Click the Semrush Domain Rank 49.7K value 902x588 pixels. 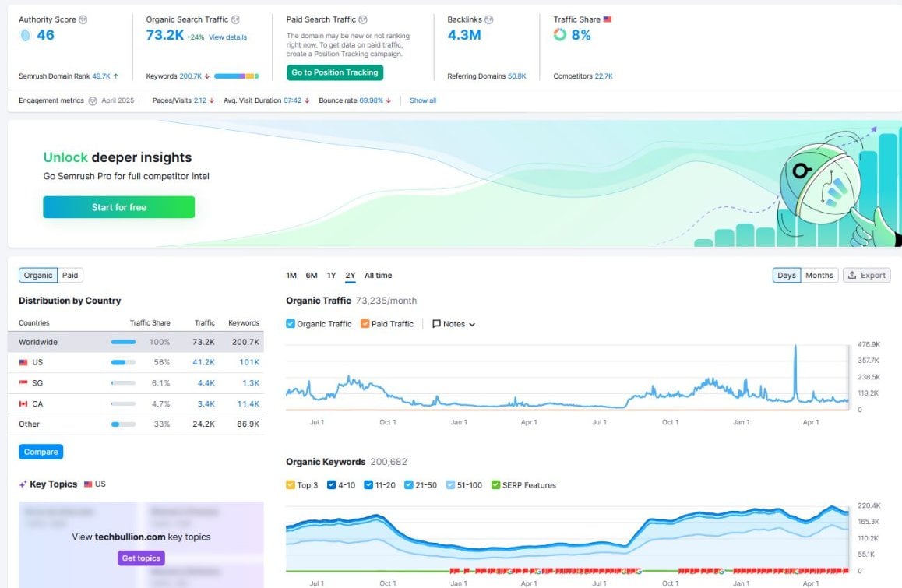101,76
